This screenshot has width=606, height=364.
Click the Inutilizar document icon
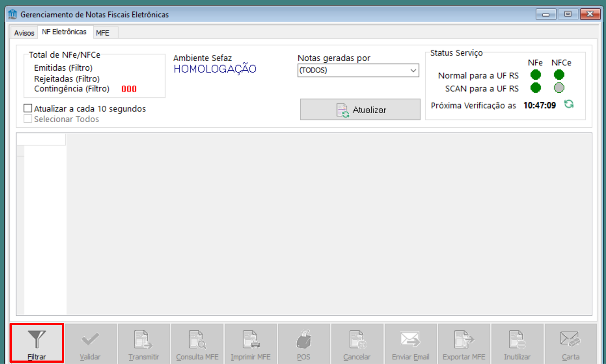coord(518,340)
